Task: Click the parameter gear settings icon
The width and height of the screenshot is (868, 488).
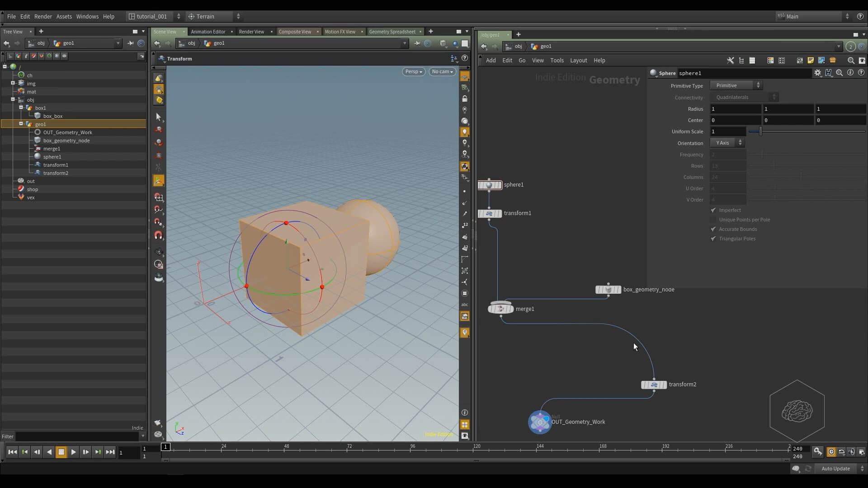Action: (x=817, y=73)
